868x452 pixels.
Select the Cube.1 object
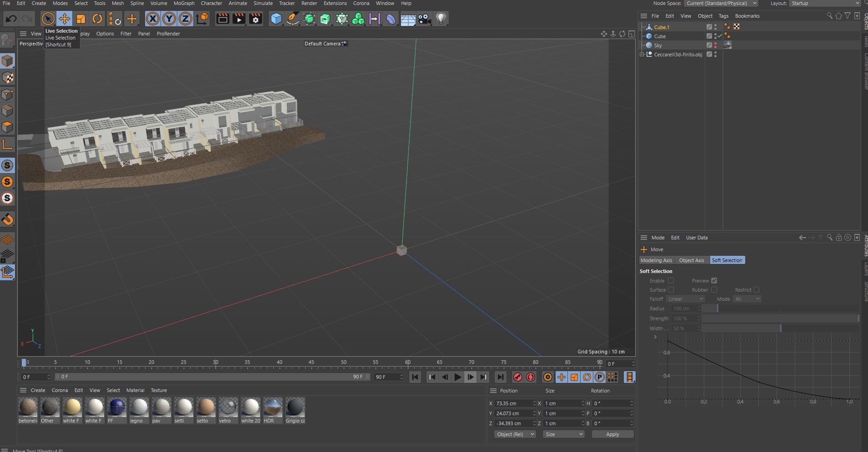click(662, 27)
